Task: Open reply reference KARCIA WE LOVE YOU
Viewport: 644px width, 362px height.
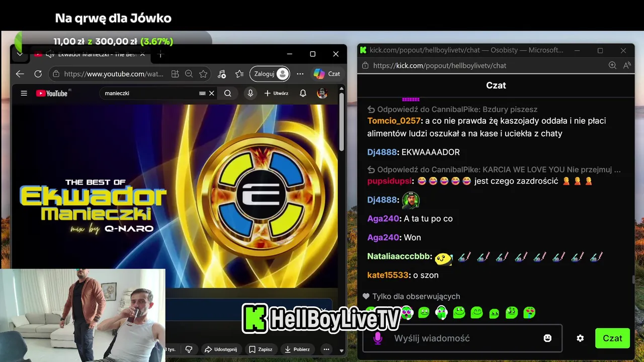Action: tap(494, 169)
